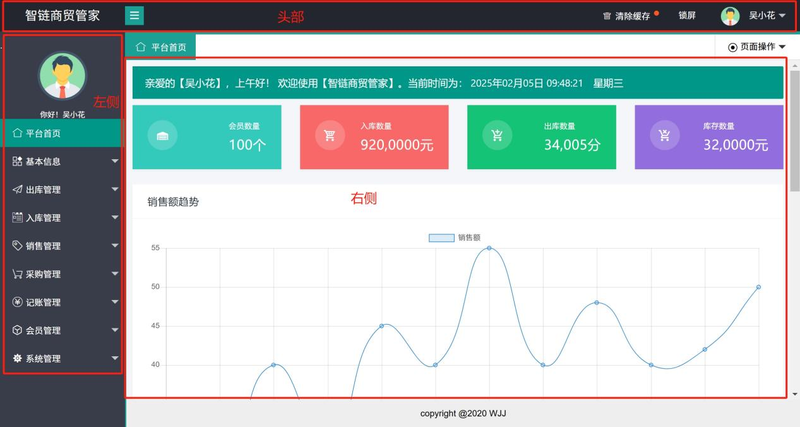
Task: Switch to the 平台首页 tab label
Action: pyautogui.click(x=168, y=47)
